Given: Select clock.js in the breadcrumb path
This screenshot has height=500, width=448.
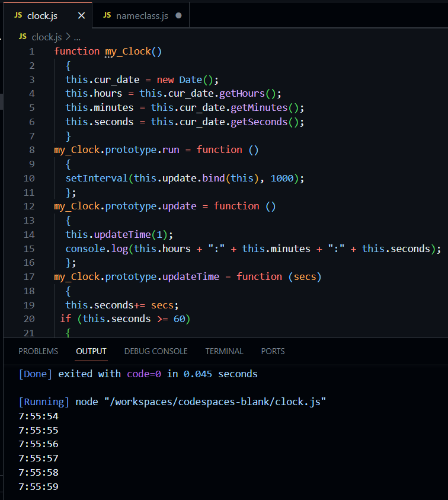Looking at the screenshot, I should (x=47, y=37).
